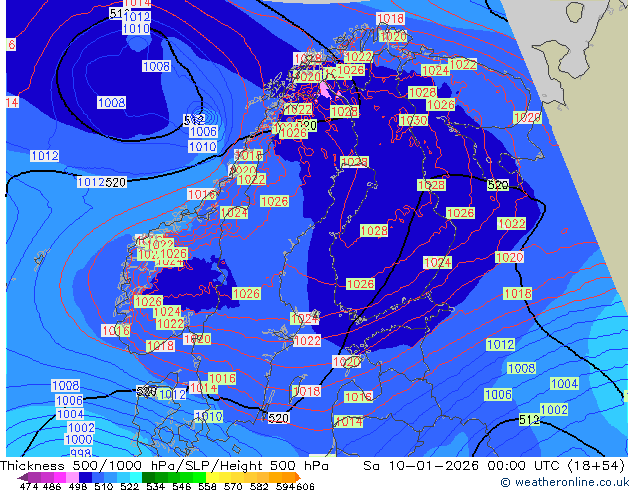This screenshot has height=490, width=634.
Task: Click the green-highlighted 512 contour label
Action: click(529, 420)
